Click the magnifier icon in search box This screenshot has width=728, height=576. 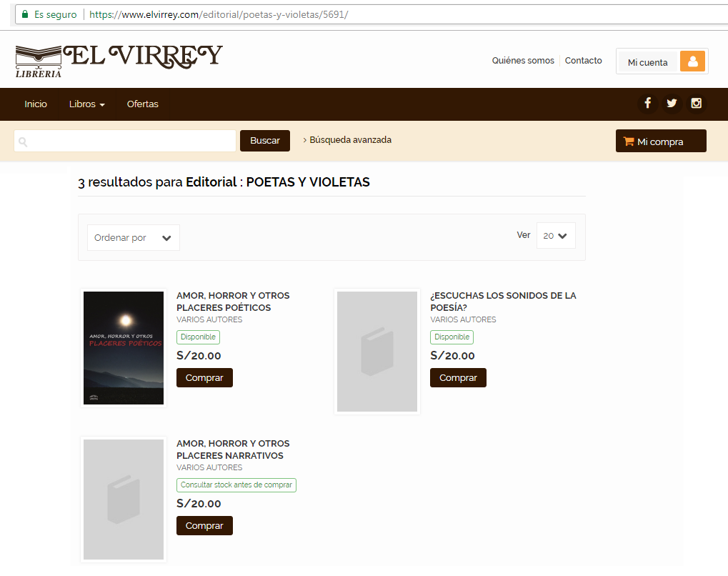23,141
